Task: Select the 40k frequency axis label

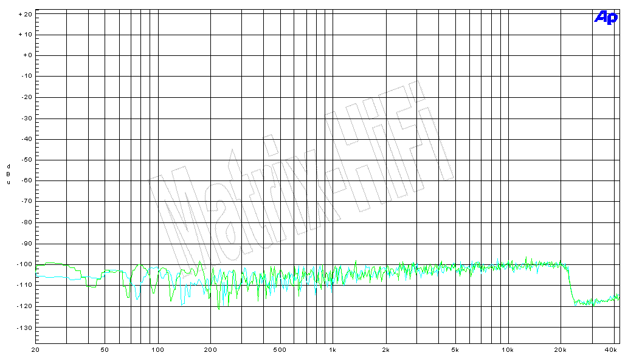Action: 612,350
